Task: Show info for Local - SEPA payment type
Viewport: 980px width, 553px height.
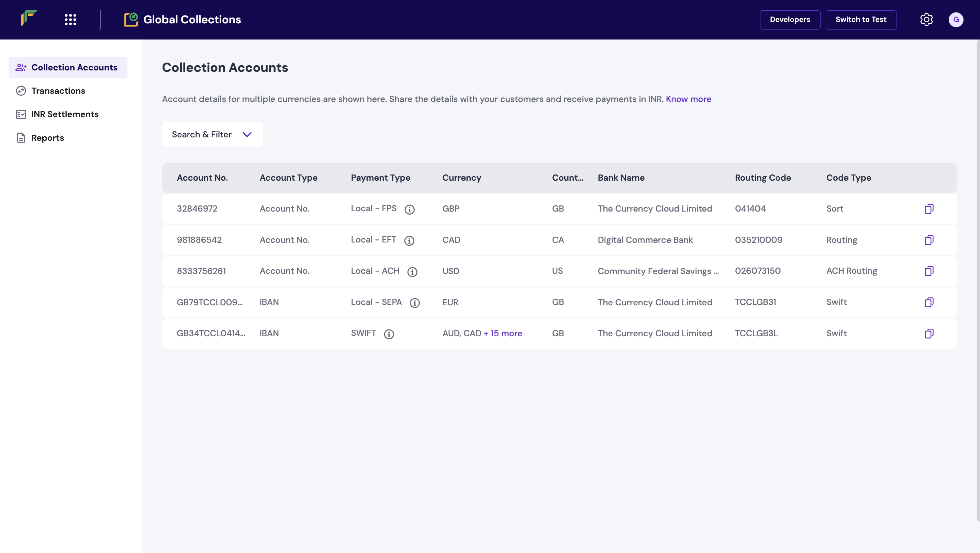Action: point(414,303)
